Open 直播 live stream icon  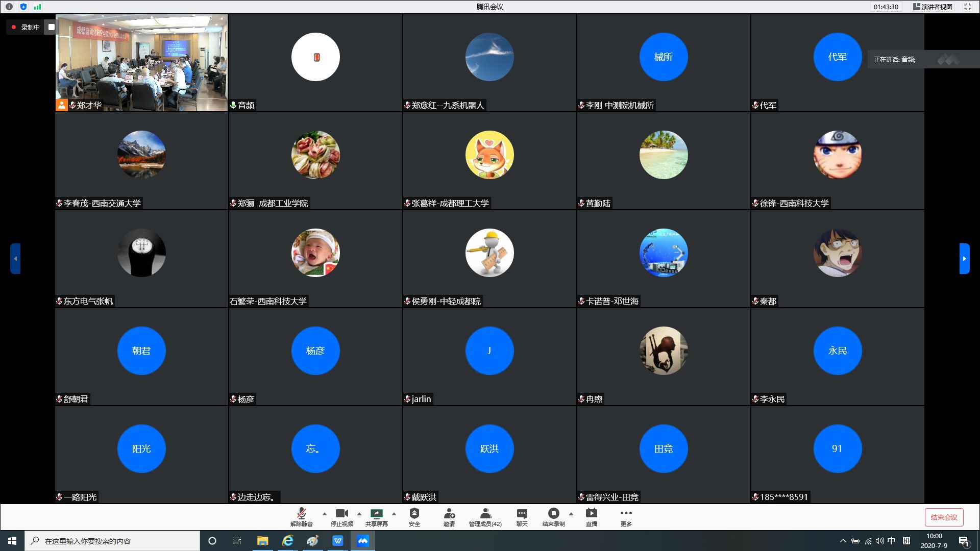[x=591, y=516]
